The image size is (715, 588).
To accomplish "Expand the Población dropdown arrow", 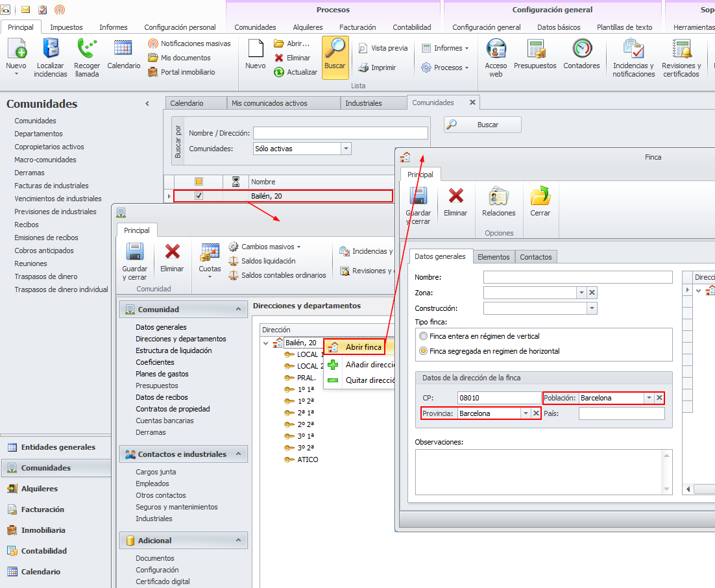I will [x=648, y=398].
